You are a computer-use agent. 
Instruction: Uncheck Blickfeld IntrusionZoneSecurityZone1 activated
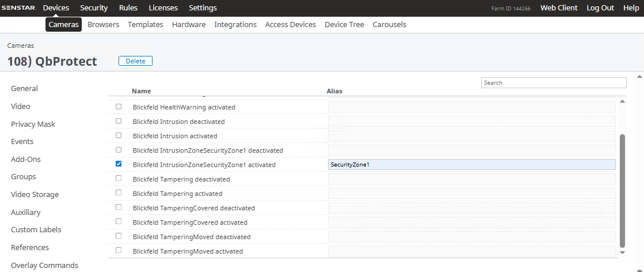pyautogui.click(x=119, y=164)
